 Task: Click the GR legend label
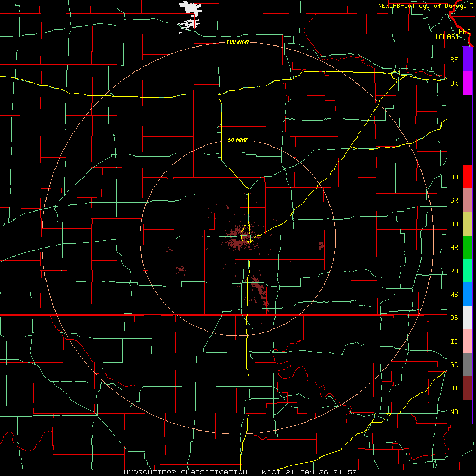point(454,200)
